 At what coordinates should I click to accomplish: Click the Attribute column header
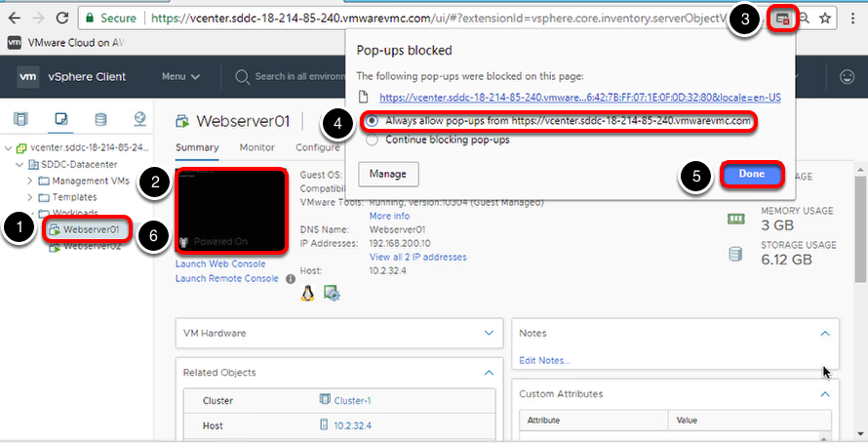593,420
